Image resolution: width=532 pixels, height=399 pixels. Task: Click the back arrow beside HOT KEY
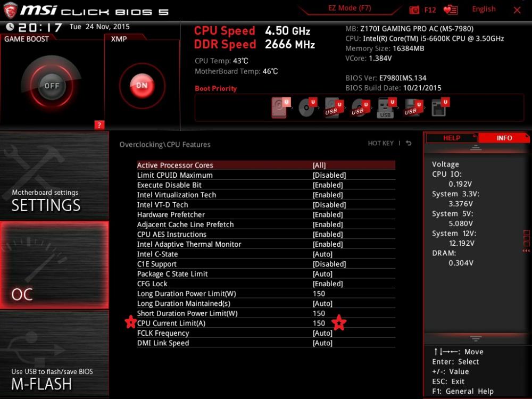(409, 143)
